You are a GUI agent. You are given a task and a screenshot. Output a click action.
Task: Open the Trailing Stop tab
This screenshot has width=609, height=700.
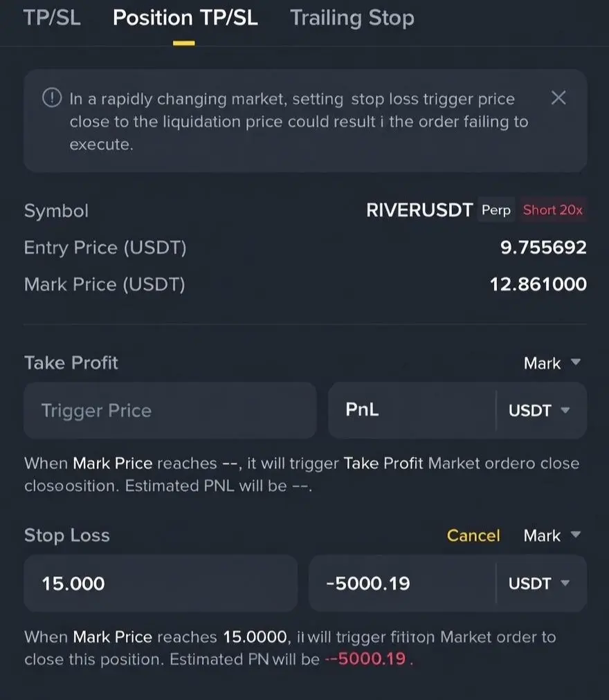coord(352,18)
